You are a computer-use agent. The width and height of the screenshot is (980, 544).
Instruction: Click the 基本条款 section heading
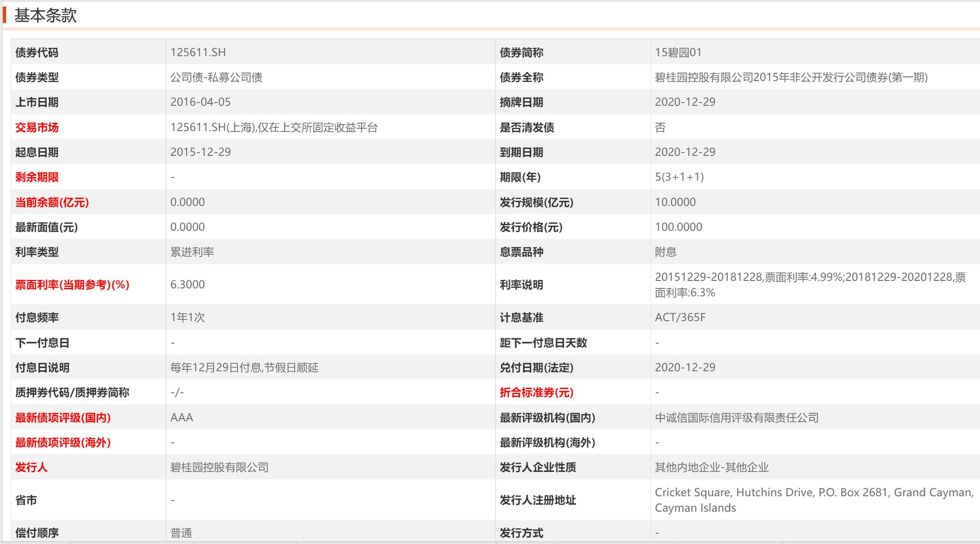[x=45, y=15]
